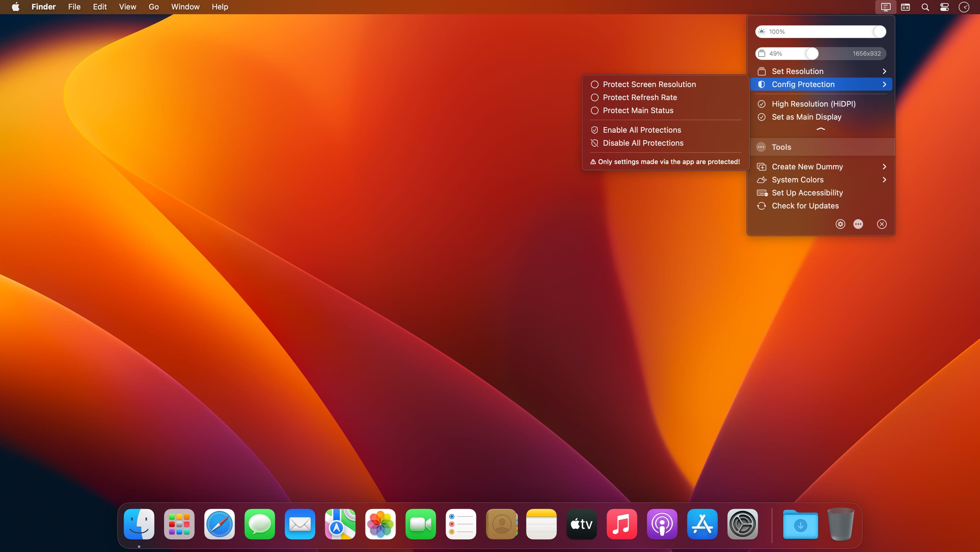Click the BetterDisplay menu bar icon
This screenshot has width=980, height=552.
[x=885, y=7]
